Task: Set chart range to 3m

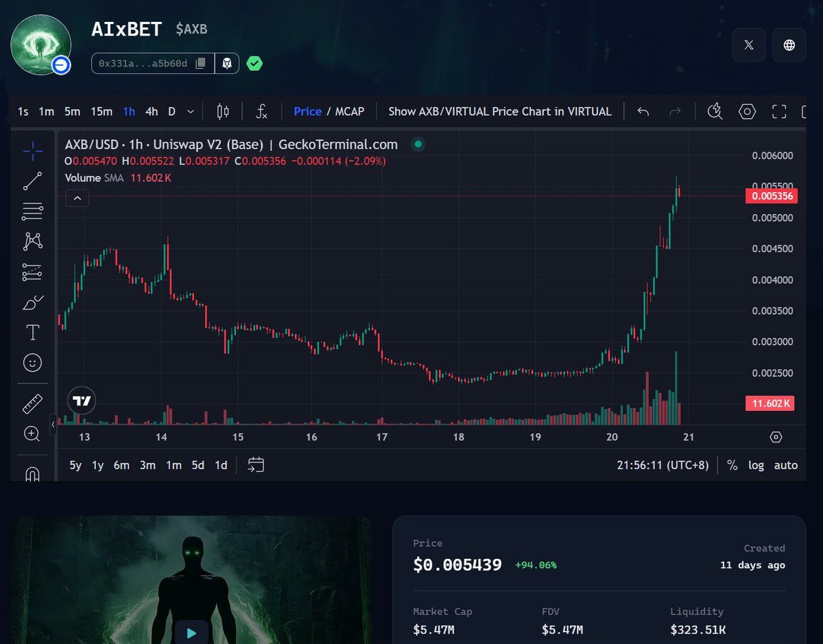Action: [x=147, y=465]
